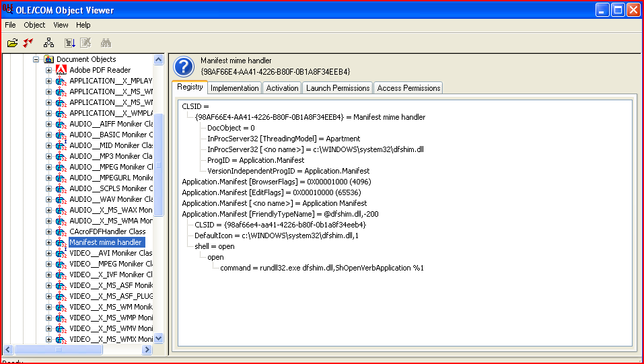Open the Help menu

tap(83, 25)
